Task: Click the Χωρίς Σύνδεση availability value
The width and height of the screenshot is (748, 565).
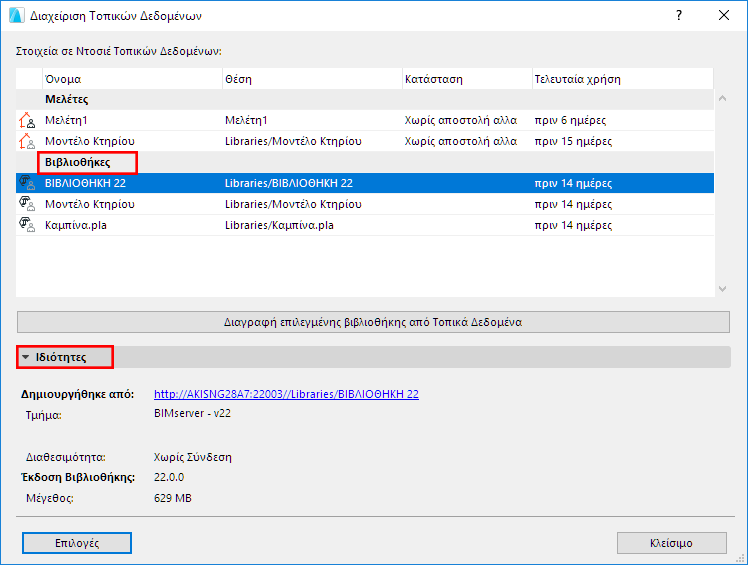Action: (193, 457)
